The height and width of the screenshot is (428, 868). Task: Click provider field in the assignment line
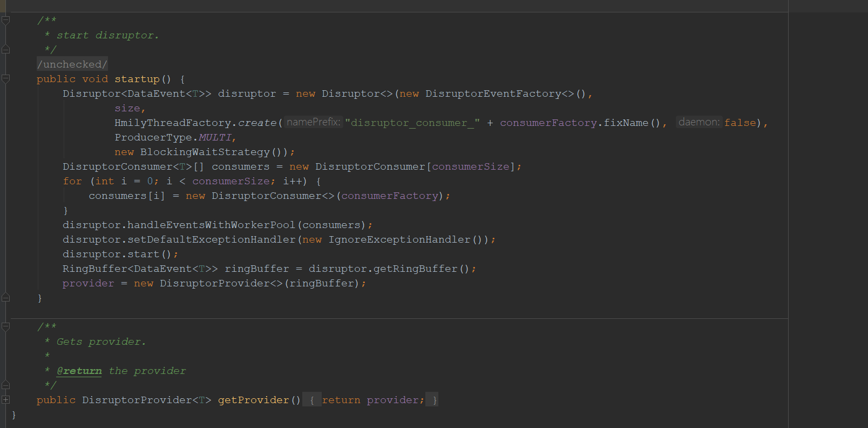(x=89, y=283)
